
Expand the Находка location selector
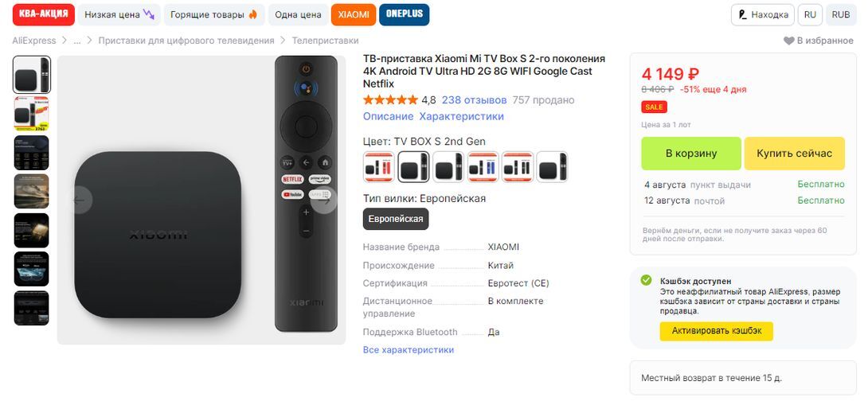click(762, 14)
